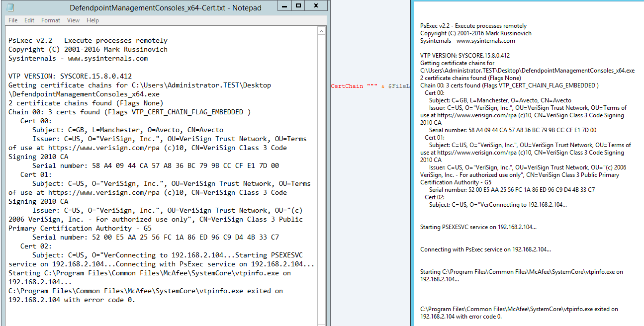Click 'exited on' line in right pane
This screenshot has width=644, height=326.
[x=519, y=309]
